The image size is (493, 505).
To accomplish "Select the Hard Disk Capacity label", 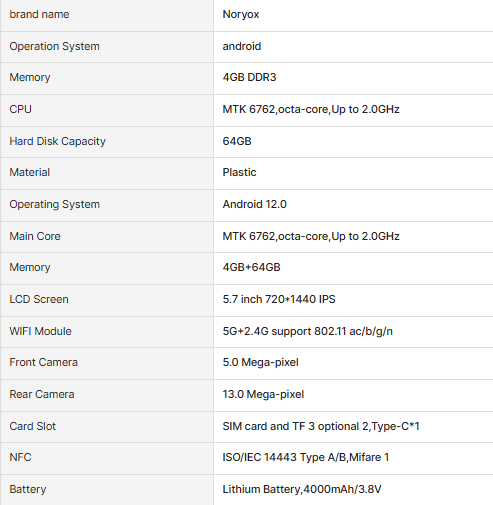I will pos(57,141).
